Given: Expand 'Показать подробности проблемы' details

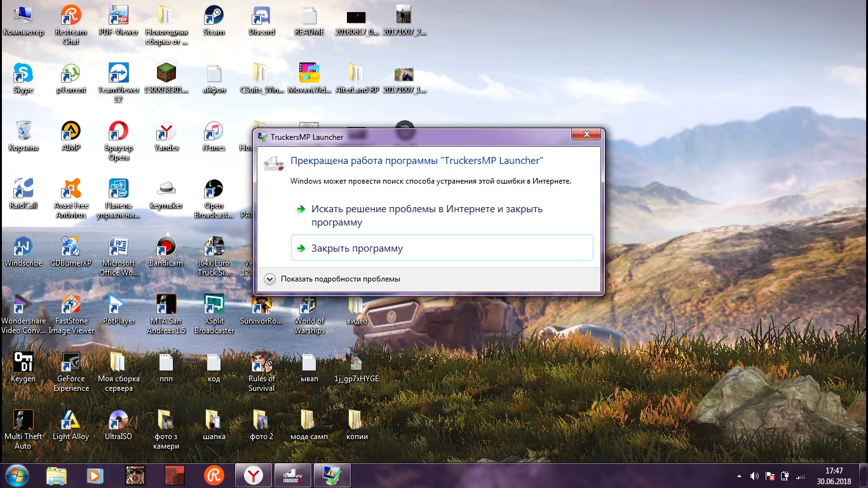Looking at the screenshot, I should point(333,279).
